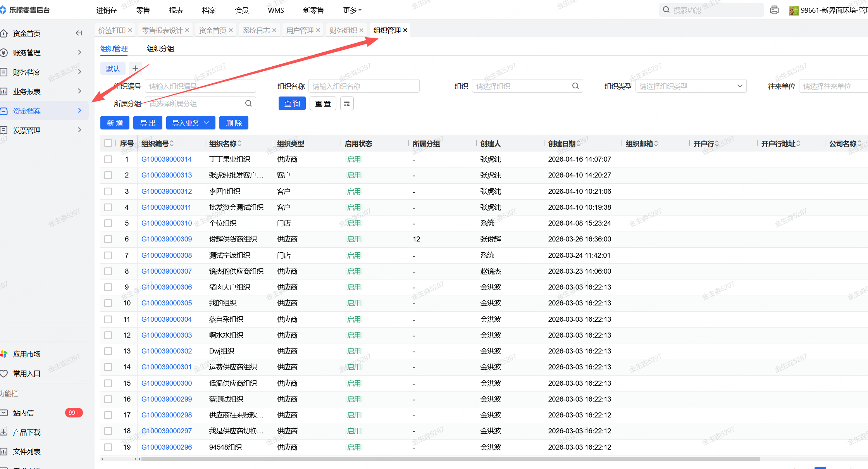868x469 pixels.
Task: Click the 查询 button
Action: pyautogui.click(x=292, y=103)
